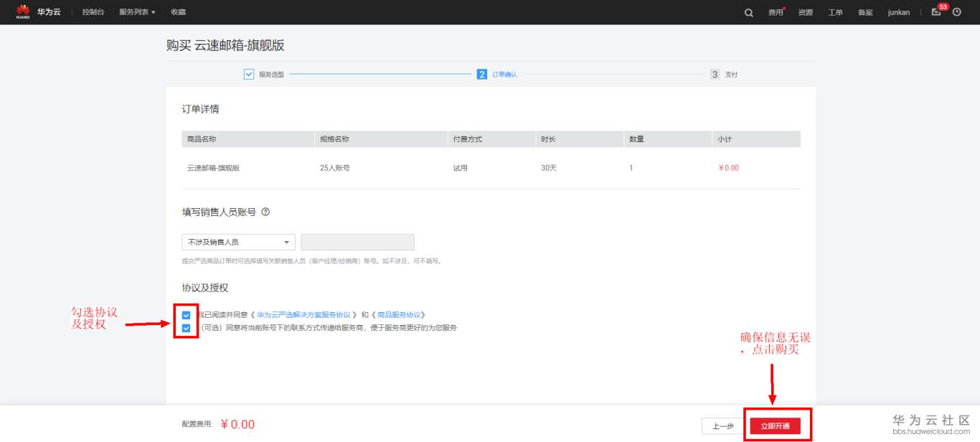Click the 商品名称 column header
The height and width of the screenshot is (442, 980).
point(202,139)
